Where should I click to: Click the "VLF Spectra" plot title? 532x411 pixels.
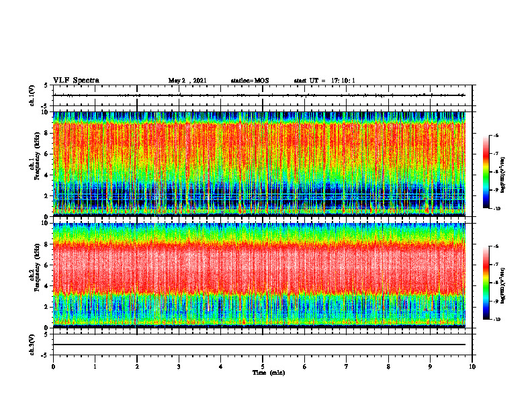click(76, 81)
